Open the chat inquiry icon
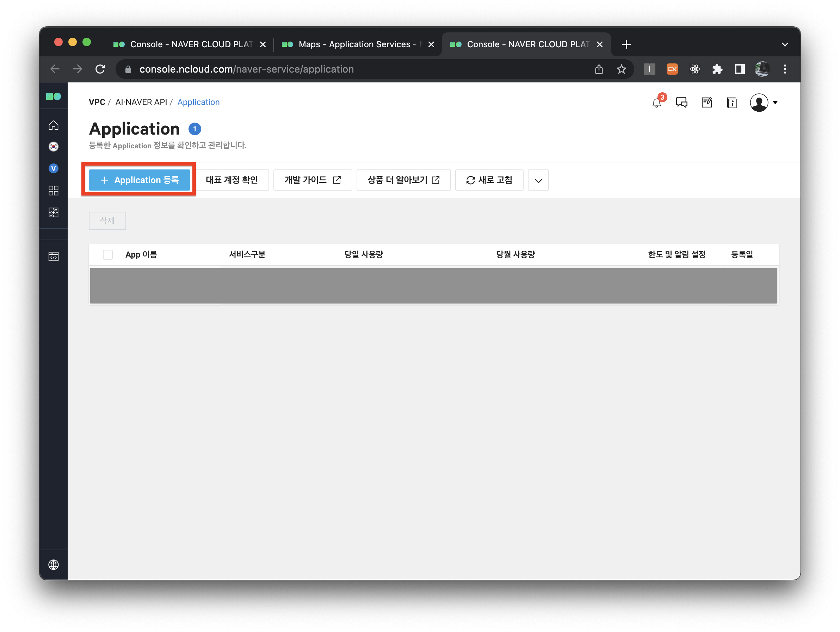 (x=682, y=103)
